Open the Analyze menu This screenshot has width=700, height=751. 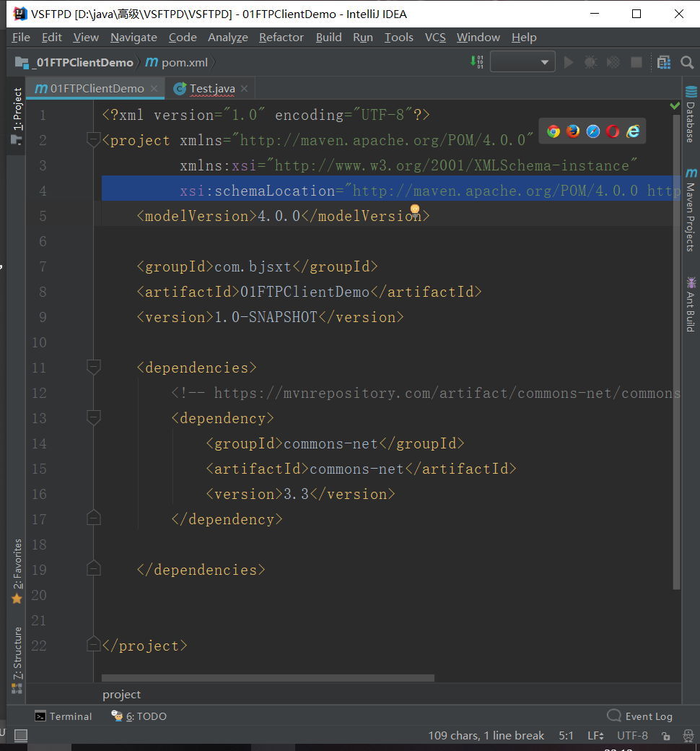click(228, 38)
